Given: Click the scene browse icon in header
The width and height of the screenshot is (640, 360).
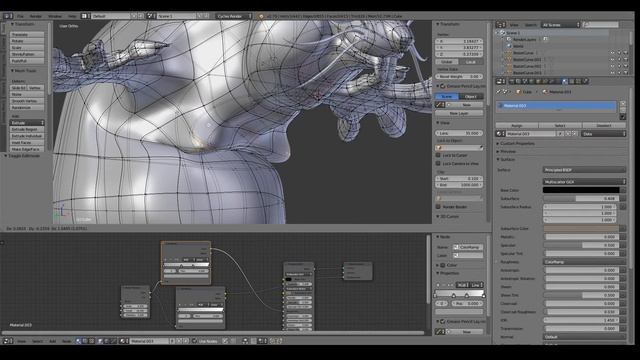Looking at the screenshot, I should point(150,16).
